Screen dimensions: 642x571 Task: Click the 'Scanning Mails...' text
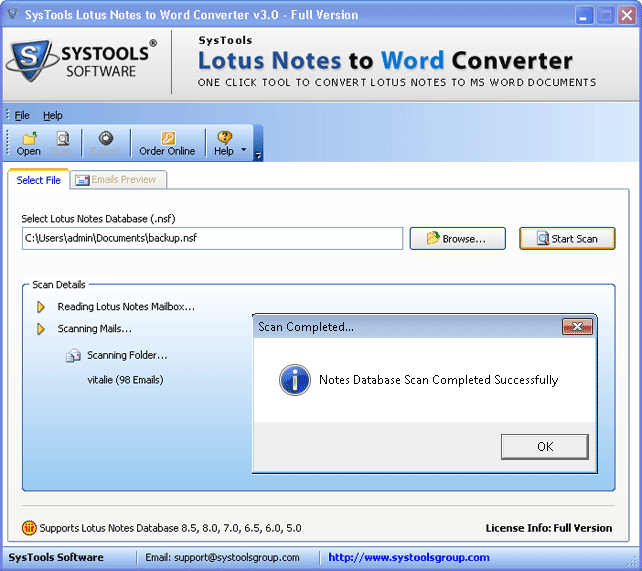click(95, 329)
